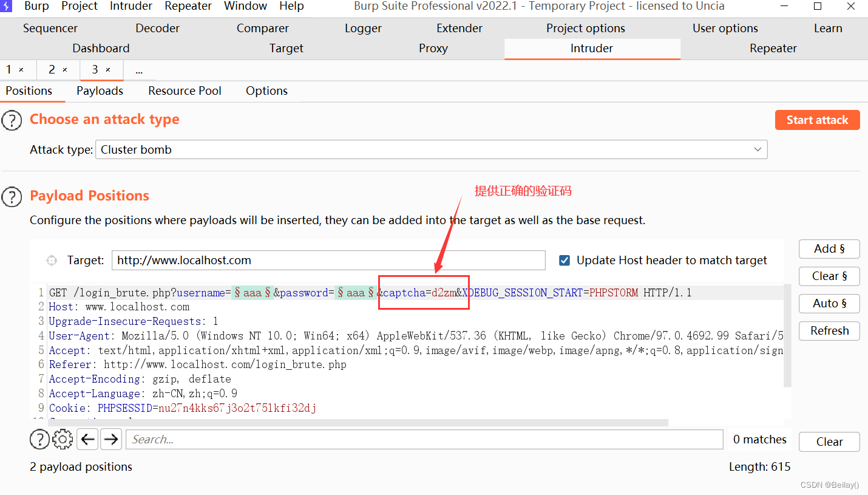This screenshot has height=495, width=868.
Task: Toggle Update Host header to match target
Action: 565,261
